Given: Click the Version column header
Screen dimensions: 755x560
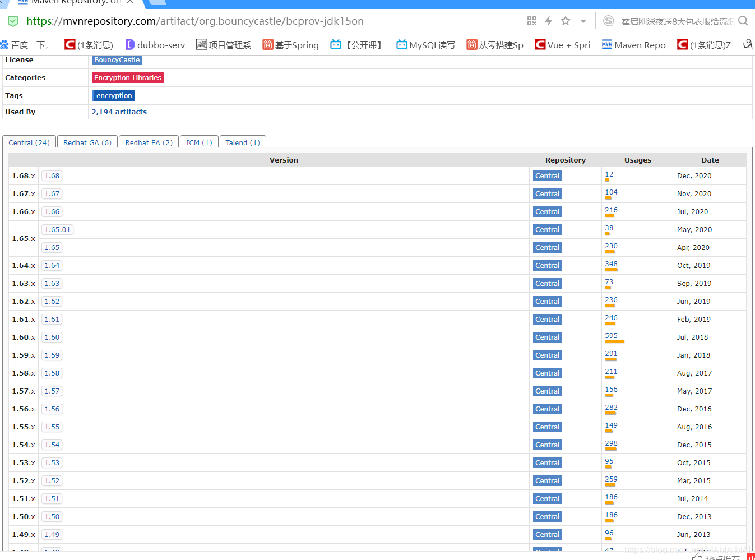Looking at the screenshot, I should [284, 160].
